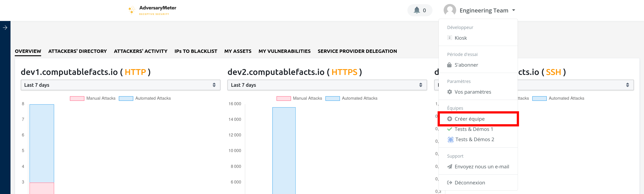Click Déconnexion to log out
Image resolution: width=644 pixels, height=194 pixels.
coord(470,183)
